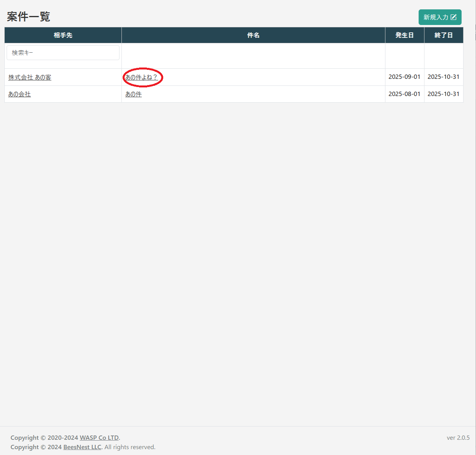Screen dimensions: 476x455
Task: Type in the 検索キー search field
Action: coord(63,53)
